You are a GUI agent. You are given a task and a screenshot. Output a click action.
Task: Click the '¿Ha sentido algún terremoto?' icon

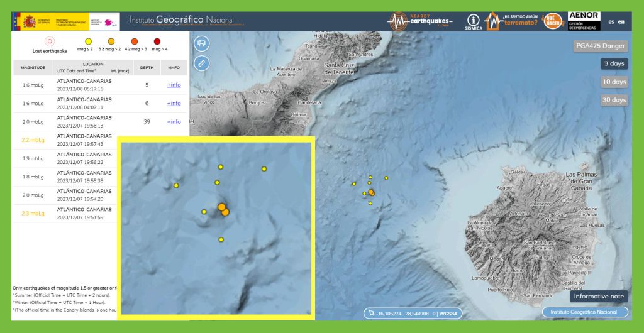coord(512,21)
